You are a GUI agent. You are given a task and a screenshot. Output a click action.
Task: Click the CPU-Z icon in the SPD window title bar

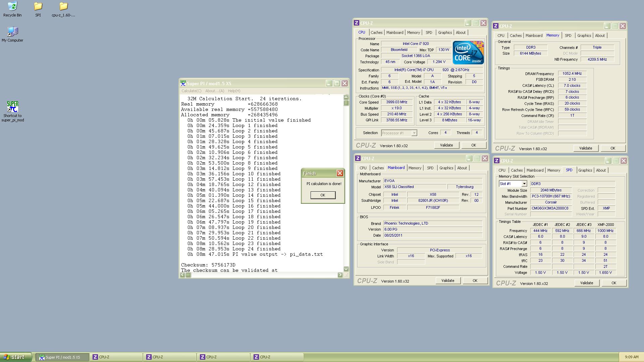pos(497,161)
